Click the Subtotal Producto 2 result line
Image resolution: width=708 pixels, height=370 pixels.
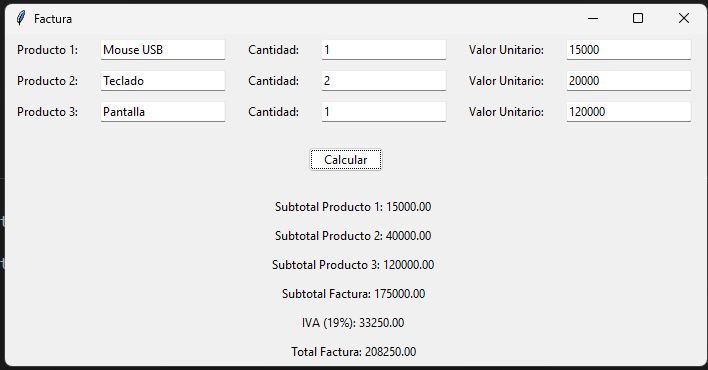[353, 236]
